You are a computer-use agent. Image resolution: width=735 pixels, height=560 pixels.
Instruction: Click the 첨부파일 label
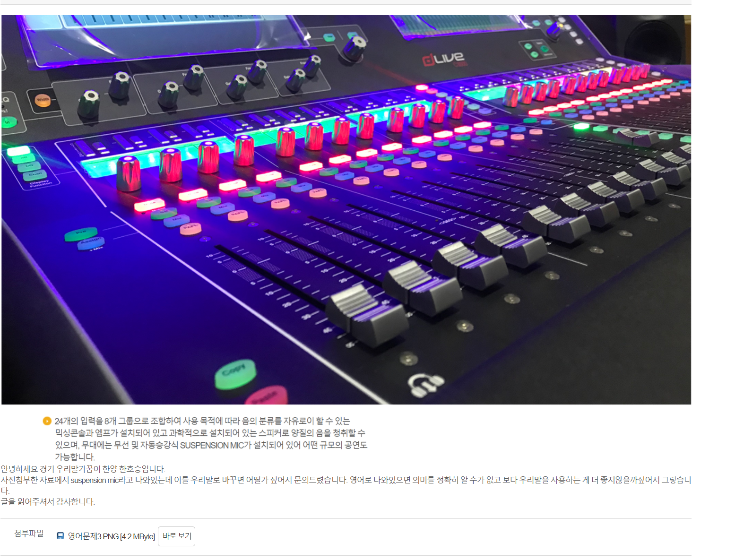point(29,533)
